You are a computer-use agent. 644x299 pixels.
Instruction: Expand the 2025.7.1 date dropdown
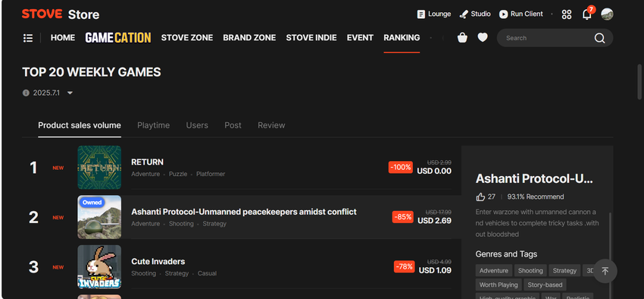[x=70, y=93]
